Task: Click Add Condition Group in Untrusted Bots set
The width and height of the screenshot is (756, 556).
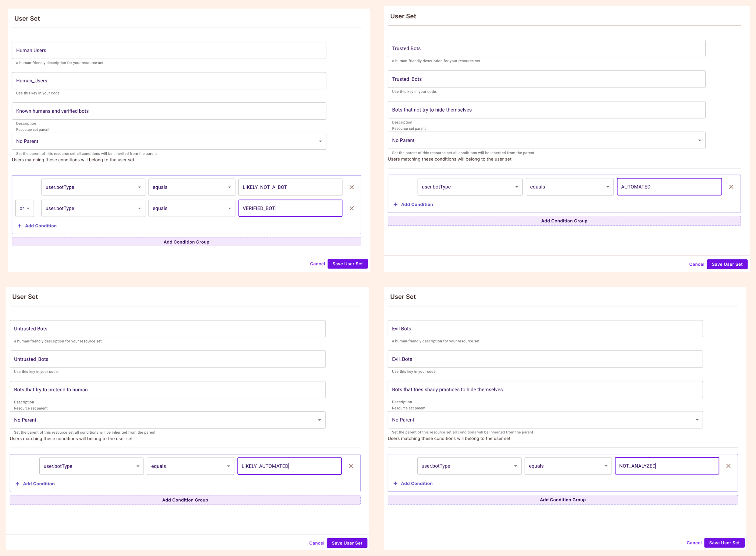Action: 185,500
